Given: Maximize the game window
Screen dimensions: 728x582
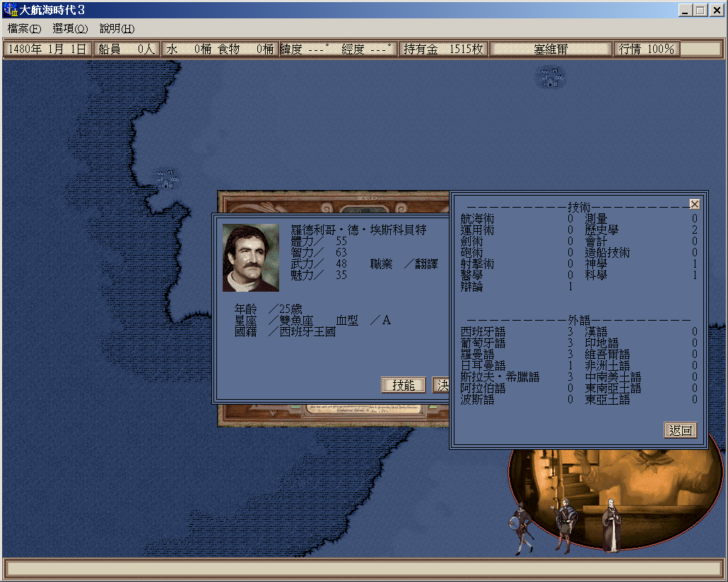Looking at the screenshot, I should (700, 11).
